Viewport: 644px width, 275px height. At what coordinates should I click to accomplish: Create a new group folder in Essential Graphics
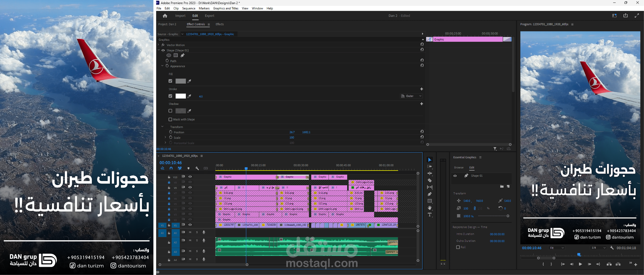[x=502, y=186]
